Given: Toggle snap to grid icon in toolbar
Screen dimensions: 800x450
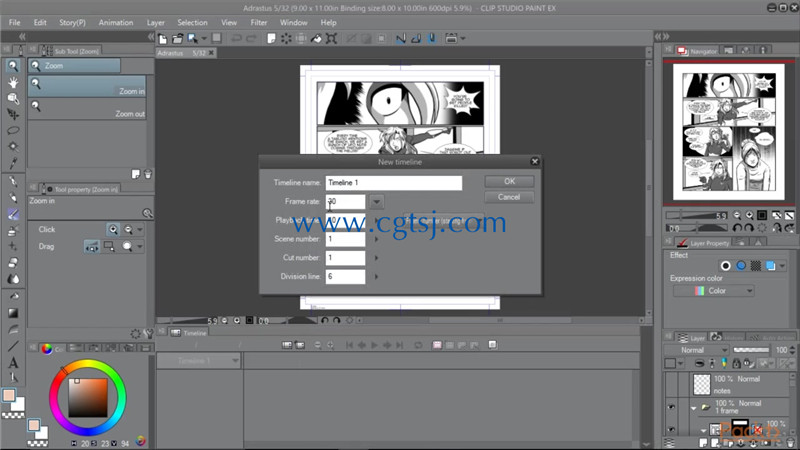Looking at the screenshot, I should coord(432,38).
